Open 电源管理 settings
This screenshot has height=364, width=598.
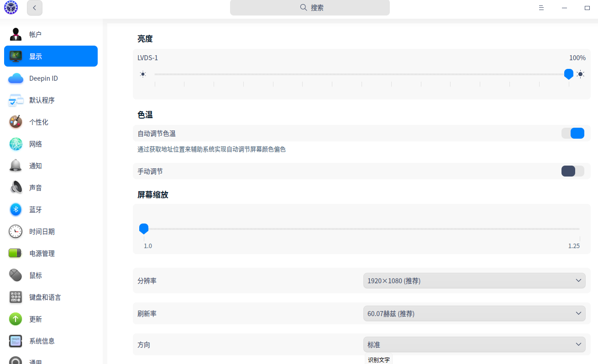[x=51, y=254]
